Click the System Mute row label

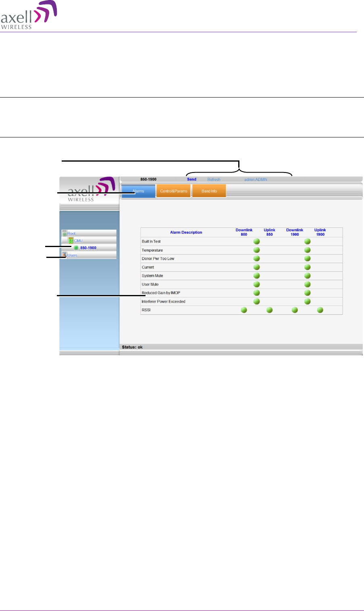click(x=152, y=276)
